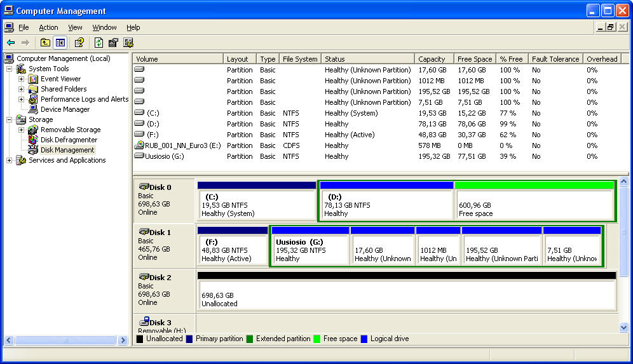This screenshot has width=633, height=364.
Task: Click the Refresh toolbar icon
Action: point(99,43)
